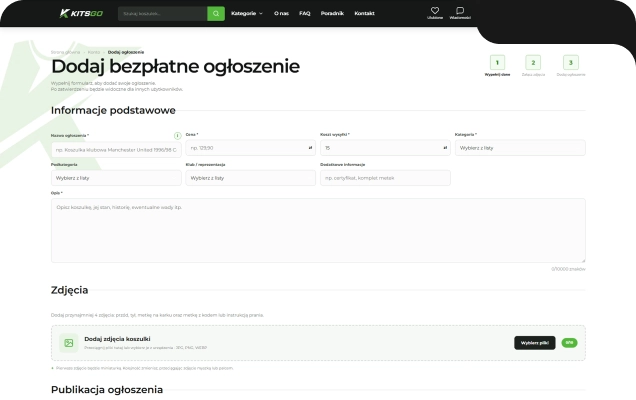The width and height of the screenshot is (636, 400).
Task: Click the image icon in upload area
Action: [69, 343]
